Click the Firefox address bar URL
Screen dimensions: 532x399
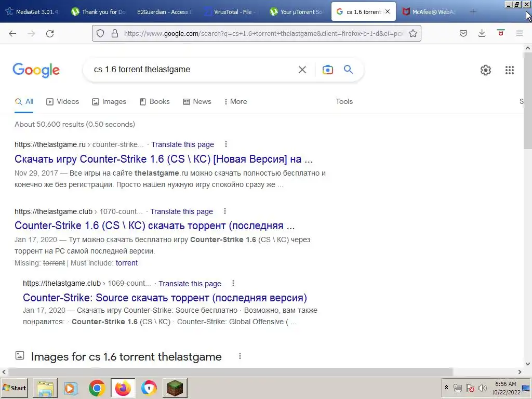[263, 33]
